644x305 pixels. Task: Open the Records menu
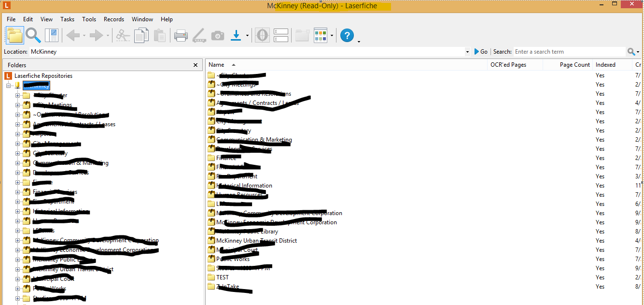point(114,19)
